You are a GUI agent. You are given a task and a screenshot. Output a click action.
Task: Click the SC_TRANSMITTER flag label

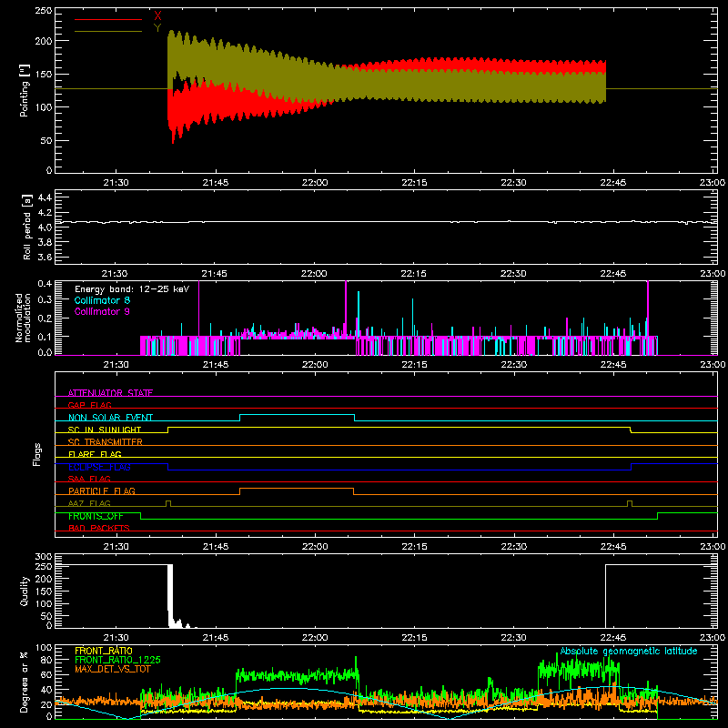(x=106, y=441)
